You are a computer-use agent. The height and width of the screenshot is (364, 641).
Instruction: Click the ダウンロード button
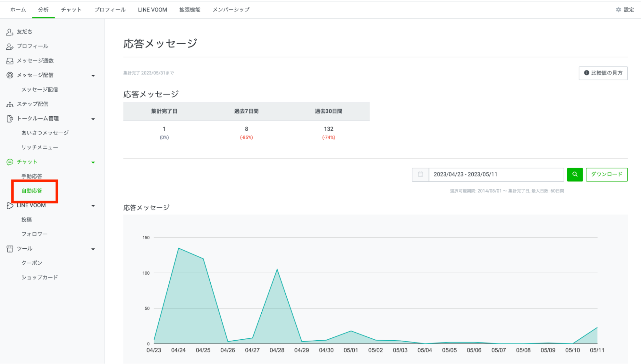[606, 174]
